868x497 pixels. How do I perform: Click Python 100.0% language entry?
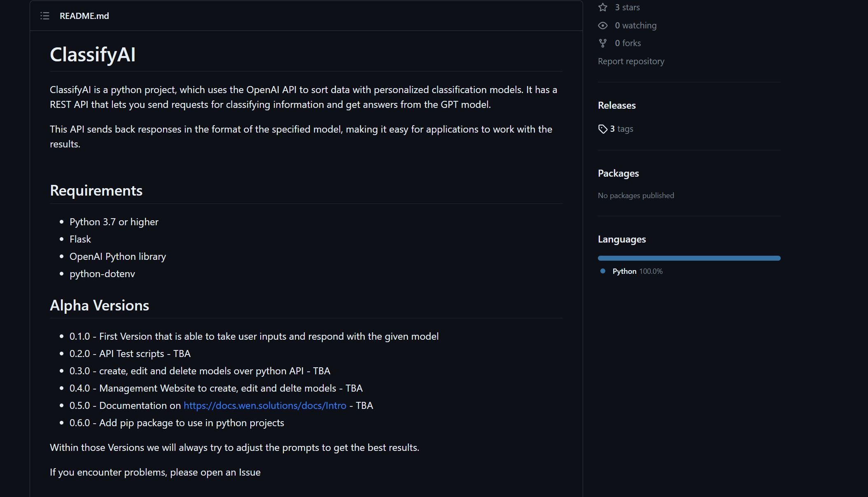tap(637, 271)
